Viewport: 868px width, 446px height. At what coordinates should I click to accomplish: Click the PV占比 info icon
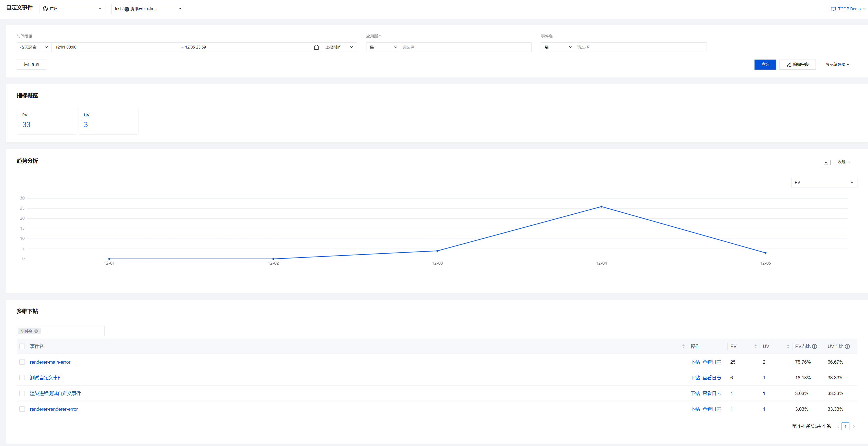[814, 346]
